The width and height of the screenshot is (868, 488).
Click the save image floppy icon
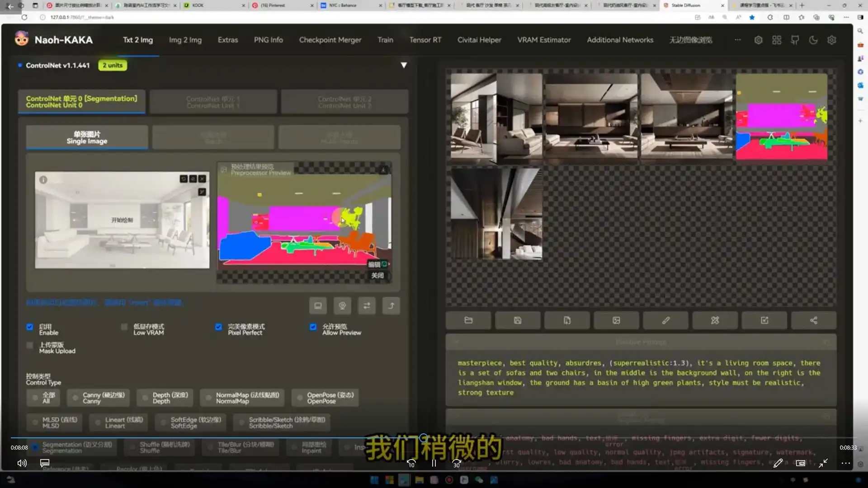click(518, 320)
